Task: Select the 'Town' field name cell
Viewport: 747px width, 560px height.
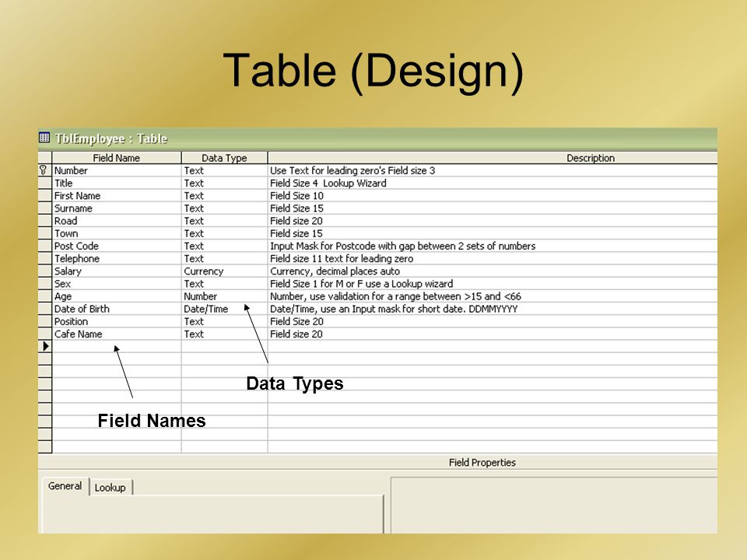Action: tap(117, 233)
